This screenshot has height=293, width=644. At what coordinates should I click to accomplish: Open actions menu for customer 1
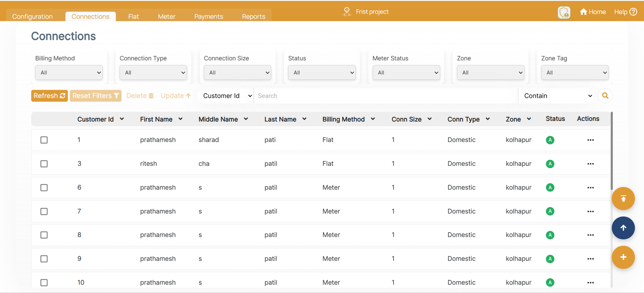(x=590, y=140)
